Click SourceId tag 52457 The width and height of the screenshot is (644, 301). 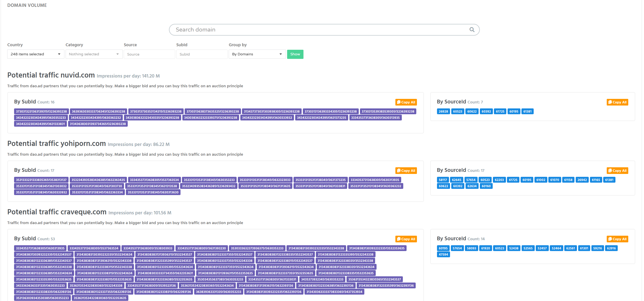[x=542, y=248]
